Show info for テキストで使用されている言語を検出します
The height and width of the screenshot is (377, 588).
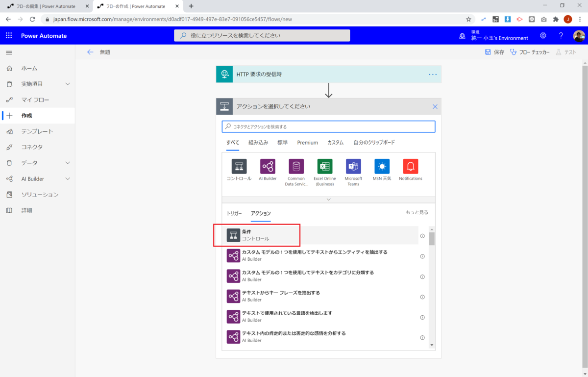(x=422, y=317)
